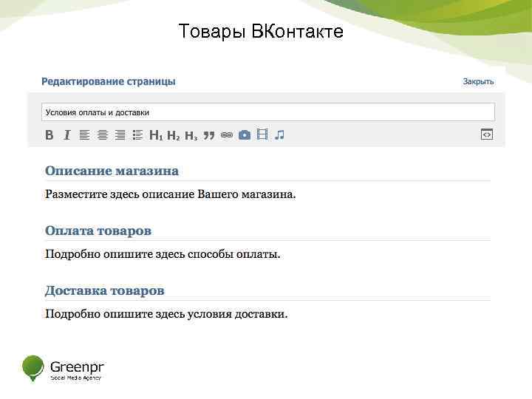Click the page title field Условия оплаты и доставки
The width and height of the screenshot is (532, 399).
tap(268, 112)
